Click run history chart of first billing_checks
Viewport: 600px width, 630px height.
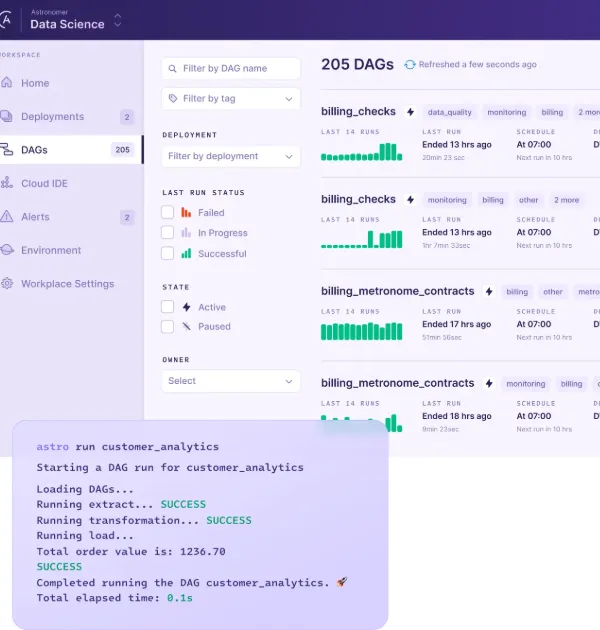pos(361,151)
